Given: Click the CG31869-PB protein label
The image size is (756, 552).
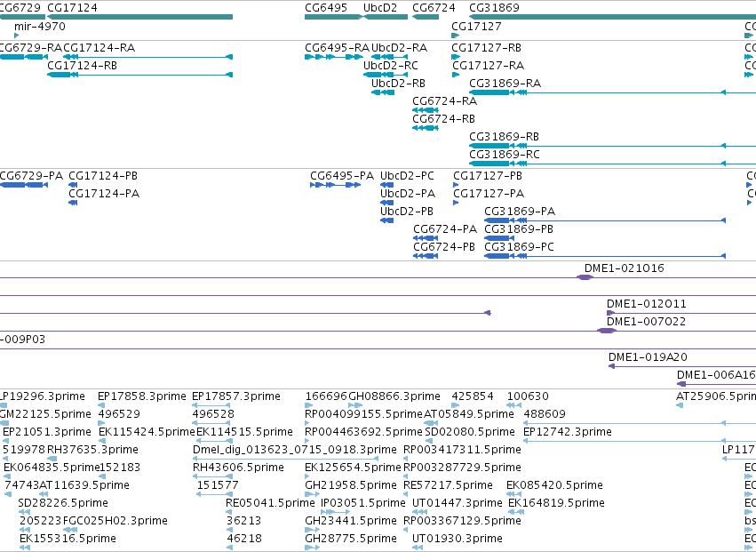Looking at the screenshot, I should tap(519, 229).
